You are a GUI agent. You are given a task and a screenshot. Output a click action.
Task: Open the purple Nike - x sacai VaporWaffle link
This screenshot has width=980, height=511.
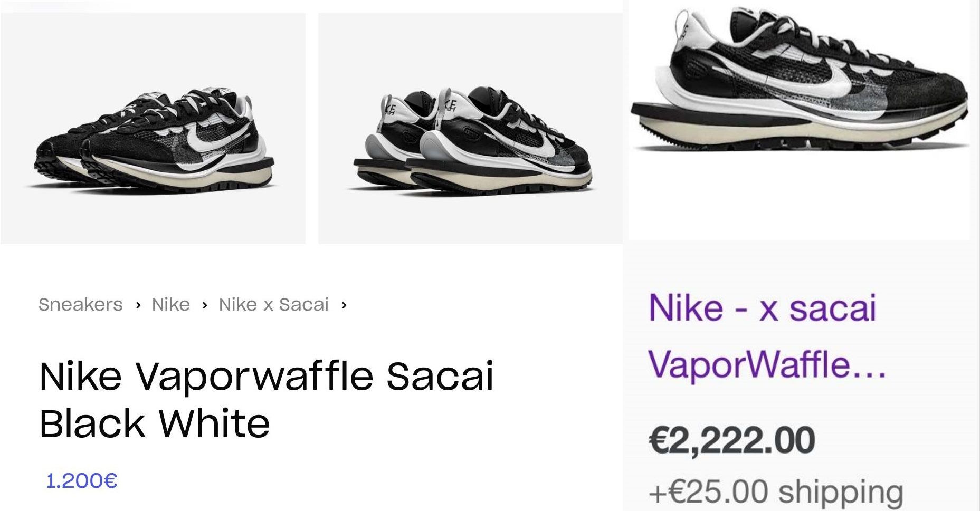[x=765, y=336]
